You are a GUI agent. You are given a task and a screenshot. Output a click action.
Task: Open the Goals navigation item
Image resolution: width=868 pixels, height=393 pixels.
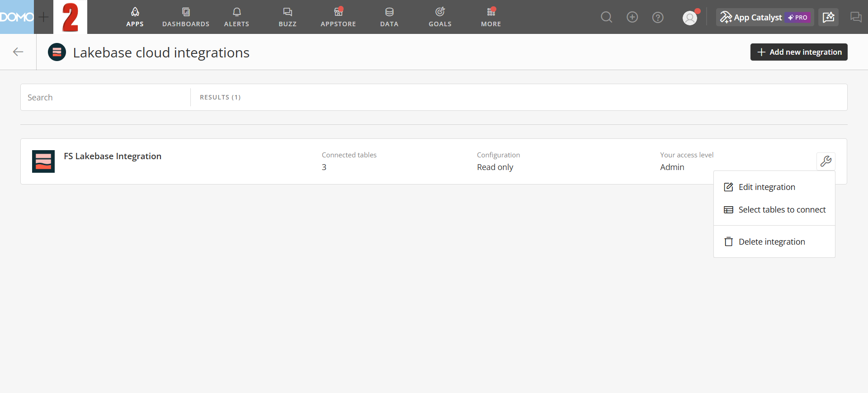point(440,17)
